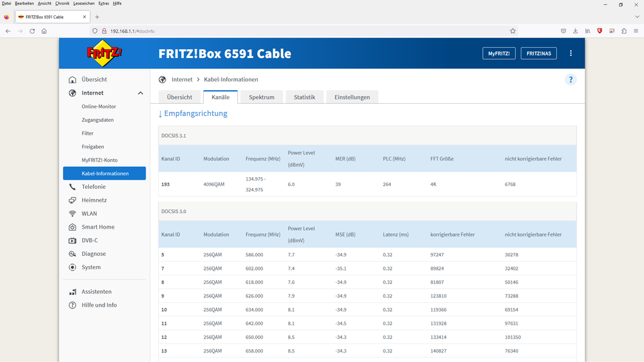The width and height of the screenshot is (644, 362).
Task: Open DVB-C television icon
Action: [x=72, y=240]
